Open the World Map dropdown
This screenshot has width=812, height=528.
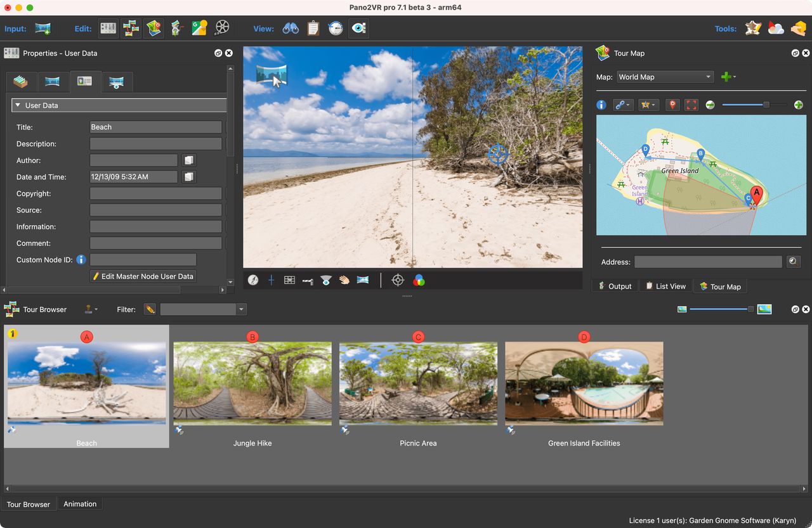[x=665, y=76]
